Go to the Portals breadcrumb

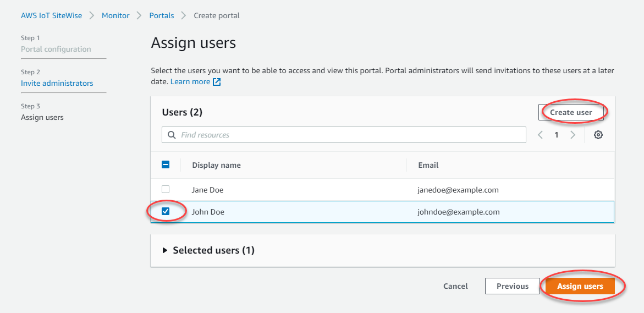click(162, 15)
